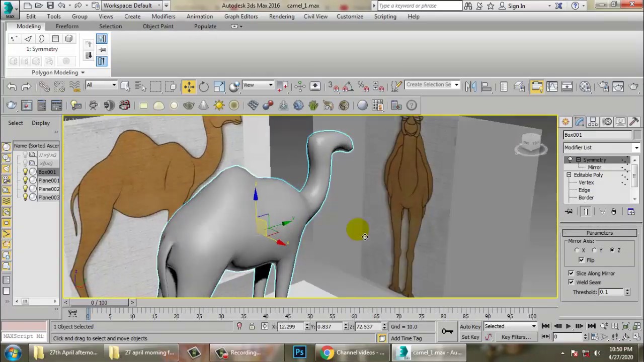Toggle Weld Seam checkbox
644x362 pixels.
[571, 282]
